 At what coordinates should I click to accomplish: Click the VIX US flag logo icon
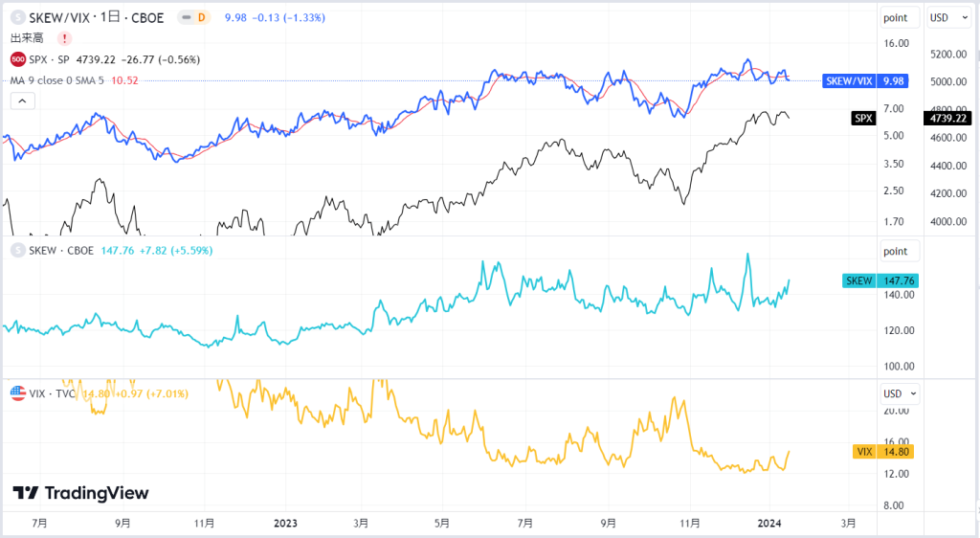tap(18, 393)
